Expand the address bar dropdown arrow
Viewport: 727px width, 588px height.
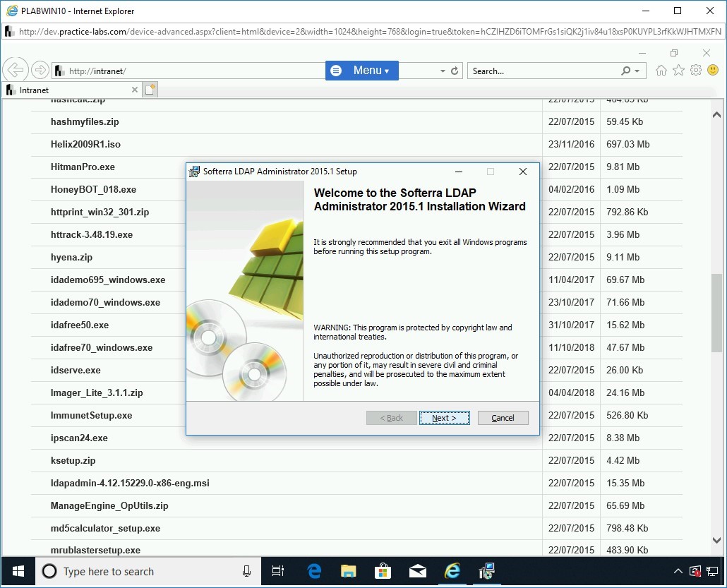click(443, 71)
